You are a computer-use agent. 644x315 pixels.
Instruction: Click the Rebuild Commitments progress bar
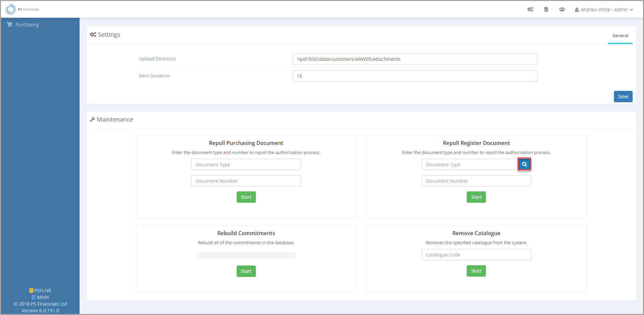click(246, 255)
